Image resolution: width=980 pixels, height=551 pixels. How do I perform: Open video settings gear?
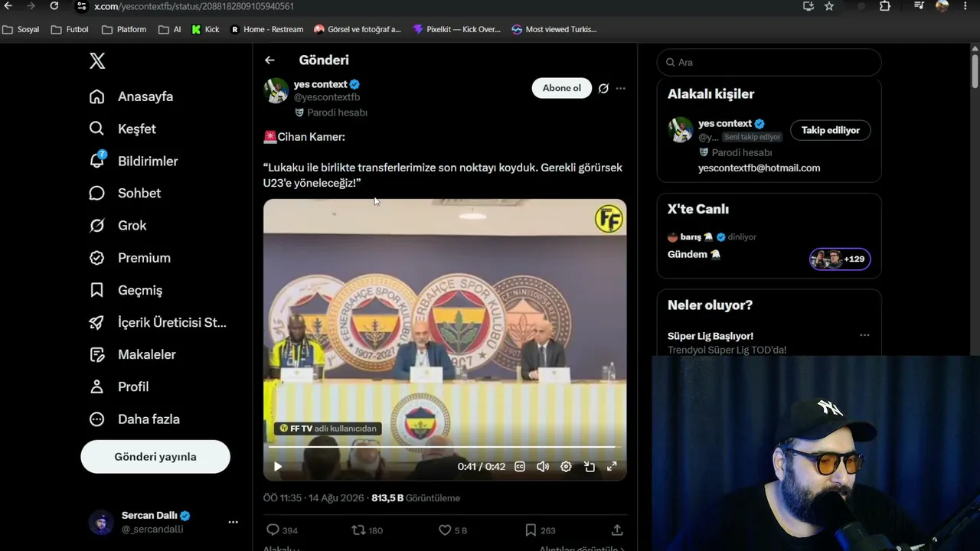(x=566, y=466)
